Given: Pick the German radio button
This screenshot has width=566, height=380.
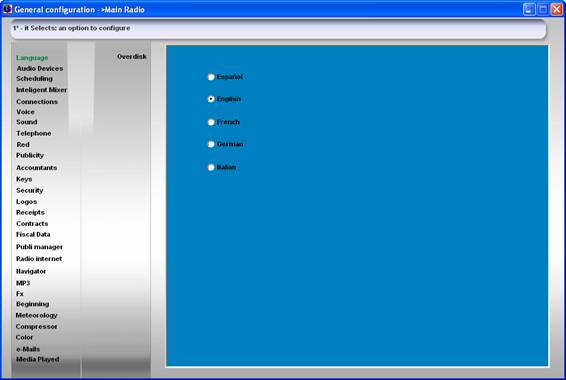Looking at the screenshot, I should coord(211,144).
